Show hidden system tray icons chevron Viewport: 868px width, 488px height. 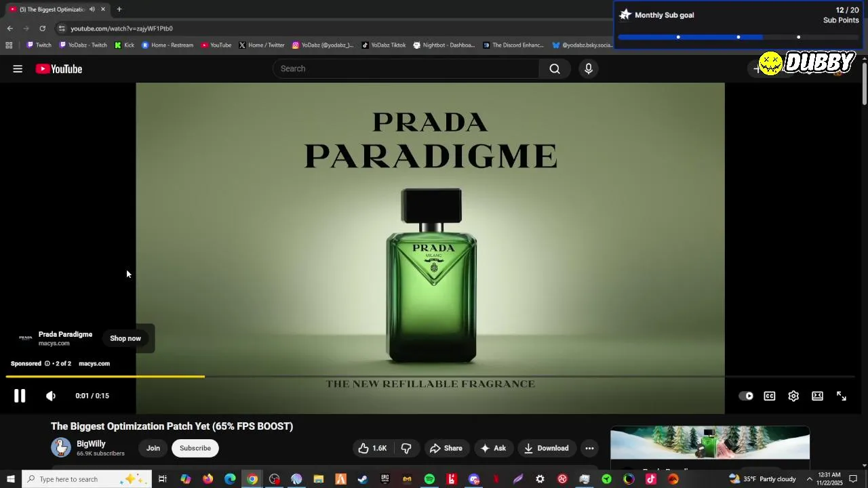tap(809, 479)
